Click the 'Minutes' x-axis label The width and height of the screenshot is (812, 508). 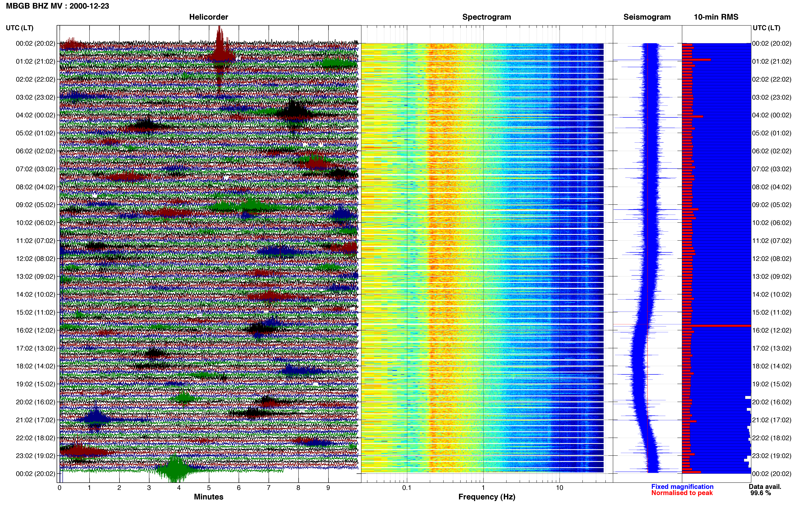[x=209, y=497]
